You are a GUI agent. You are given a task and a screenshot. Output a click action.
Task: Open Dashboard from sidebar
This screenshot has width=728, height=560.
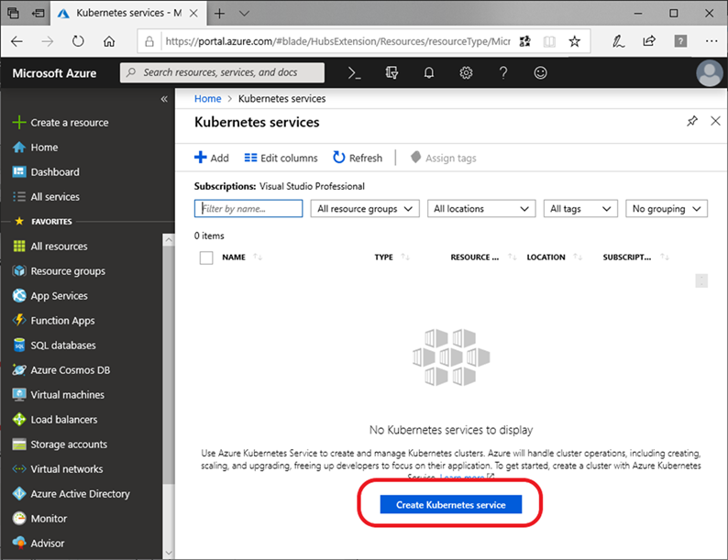coord(46,172)
